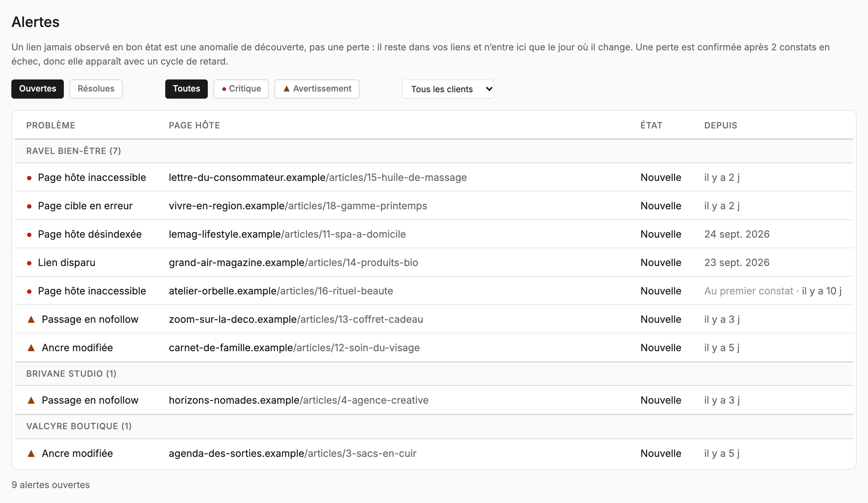Click the warning triangle on the carnet-de-famille row
Screen dimensions: 868x503
coord(31,348)
